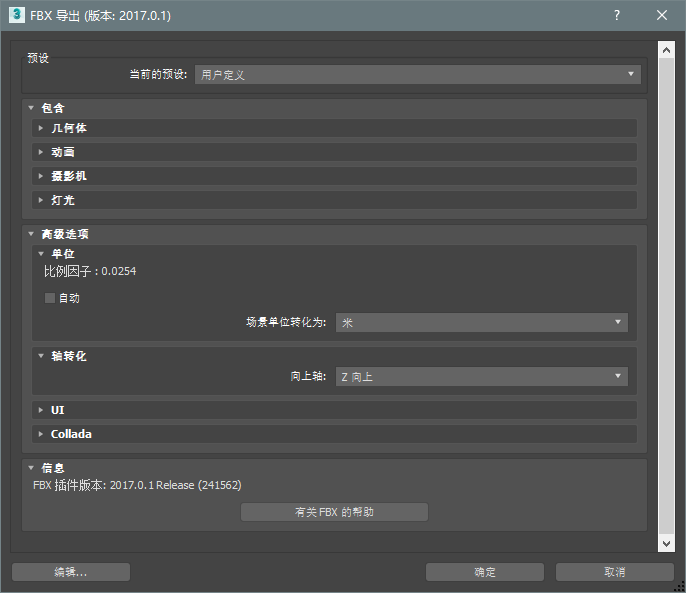Open the 向上轴 dropdown
The image size is (686, 593).
[x=482, y=376]
